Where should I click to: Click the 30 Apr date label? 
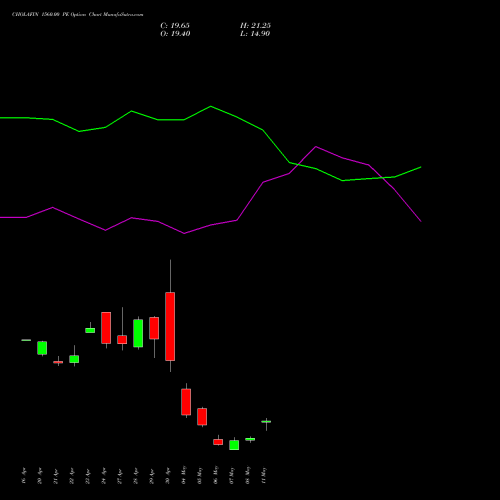pos(168,476)
